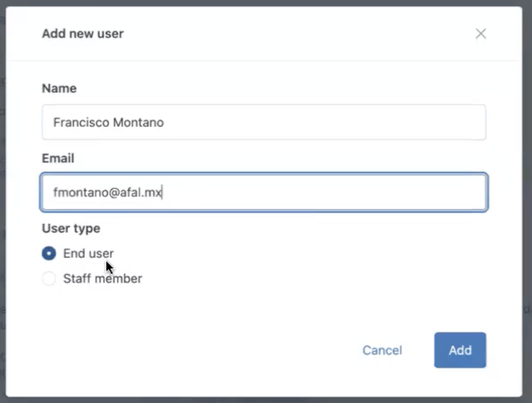The image size is (532, 403).
Task: Select the End user radio button
Action: [49, 253]
